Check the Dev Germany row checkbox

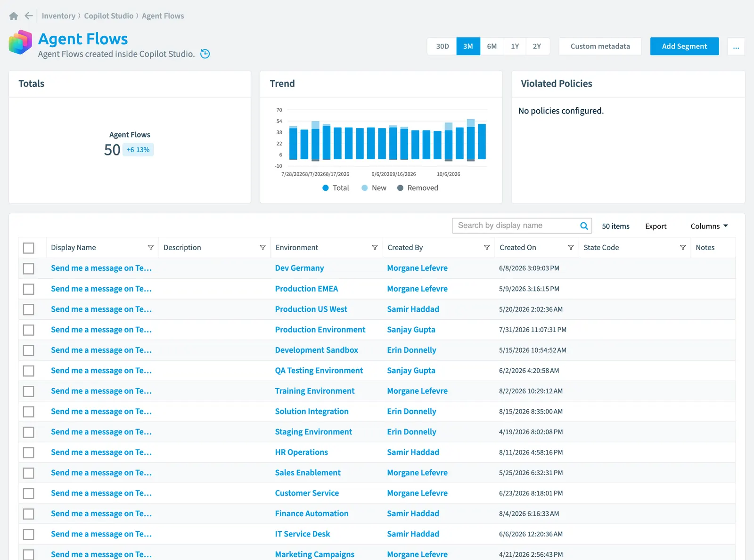click(x=29, y=268)
